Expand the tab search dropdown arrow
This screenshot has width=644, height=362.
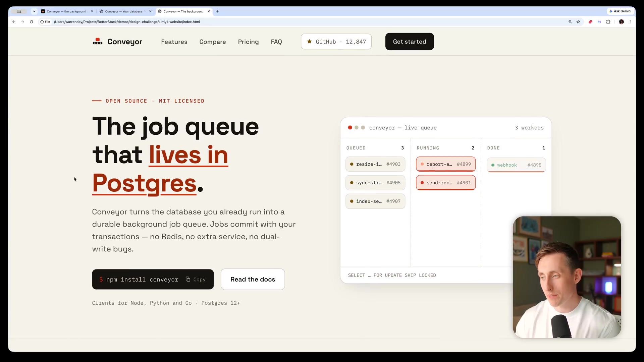tap(34, 11)
